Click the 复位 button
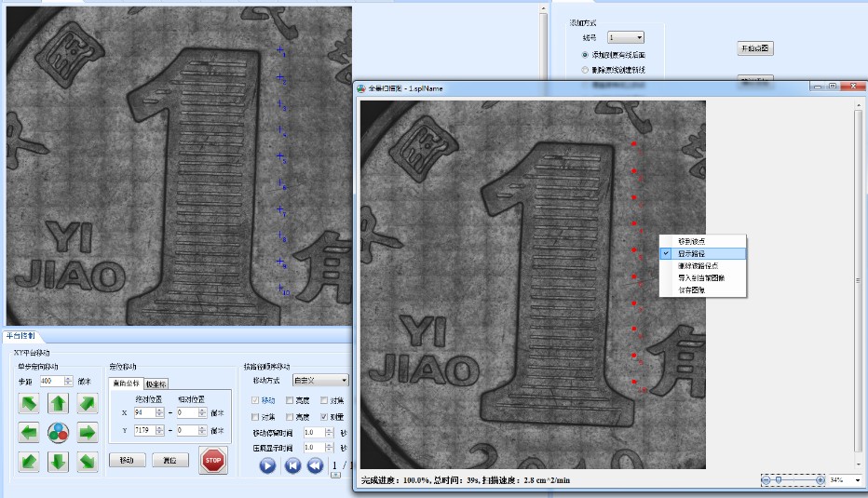The image size is (868, 498). pyautogui.click(x=170, y=460)
